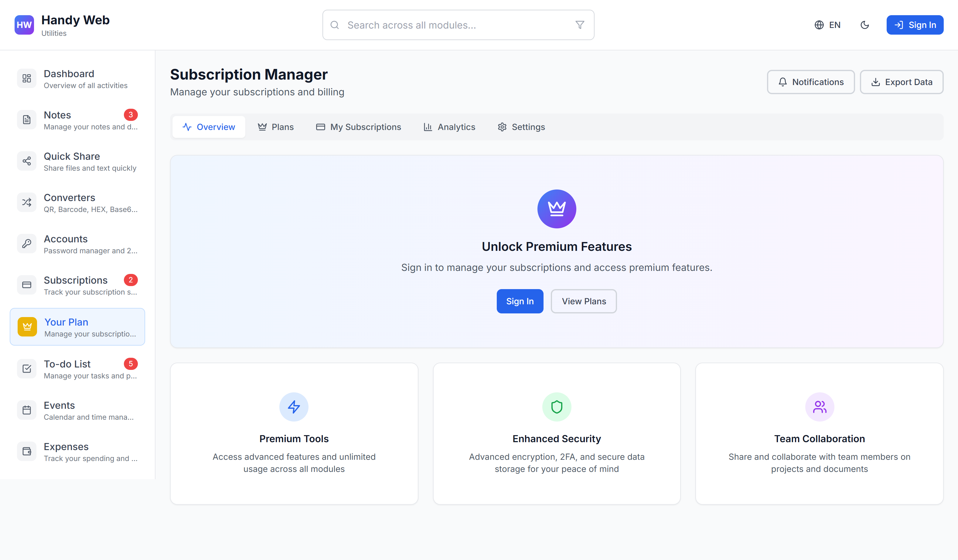Click the Notifications button
The image size is (958, 560).
coord(810,82)
